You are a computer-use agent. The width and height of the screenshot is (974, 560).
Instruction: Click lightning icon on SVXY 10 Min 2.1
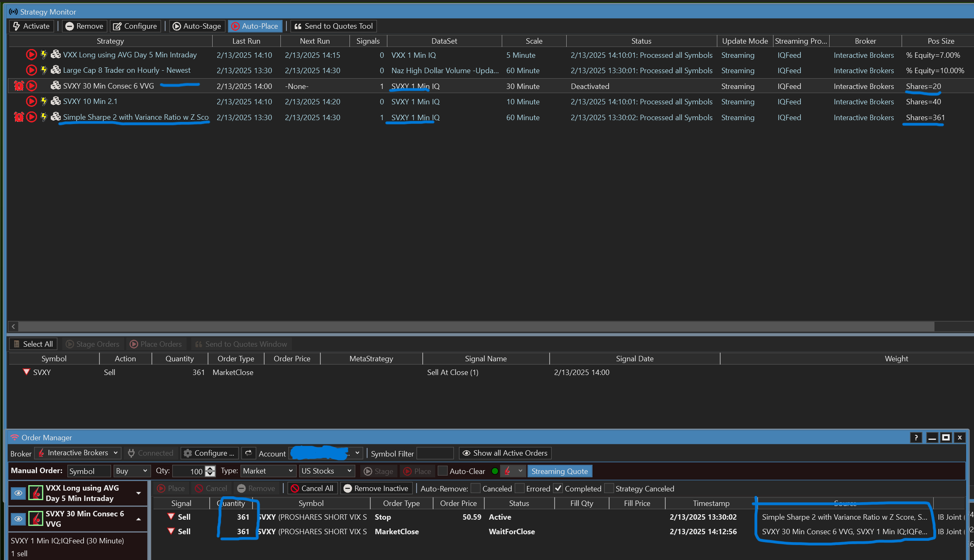(44, 101)
